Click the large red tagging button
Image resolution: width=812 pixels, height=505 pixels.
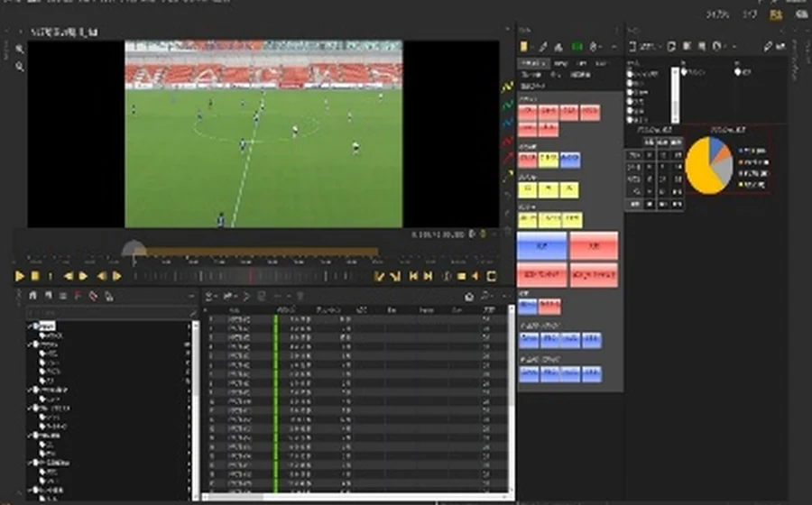coord(594,246)
